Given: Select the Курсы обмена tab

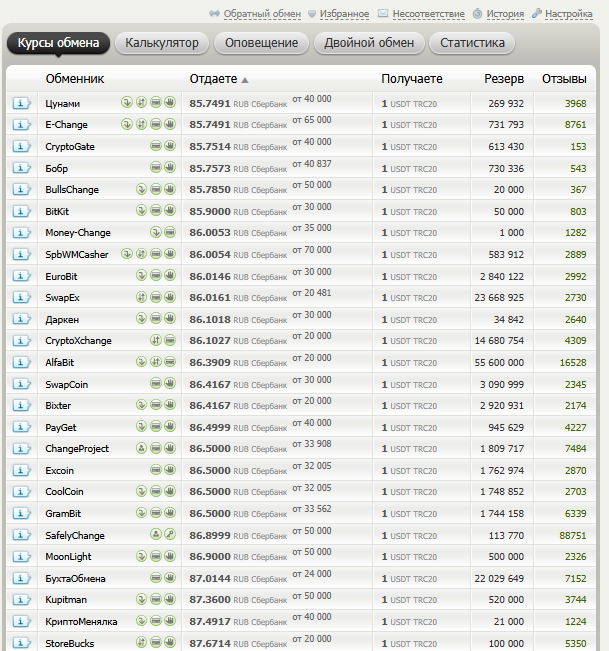Looking at the screenshot, I should click(59, 43).
